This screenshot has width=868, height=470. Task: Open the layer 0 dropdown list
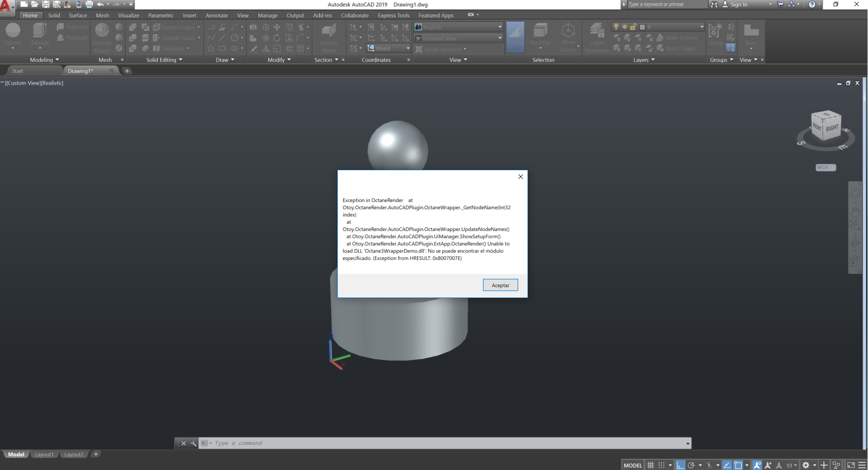point(658,27)
